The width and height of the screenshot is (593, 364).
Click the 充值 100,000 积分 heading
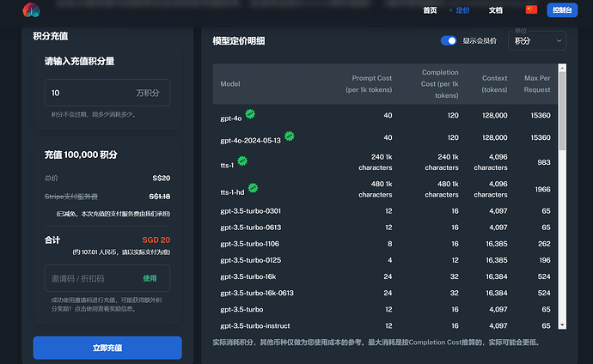[x=81, y=155]
